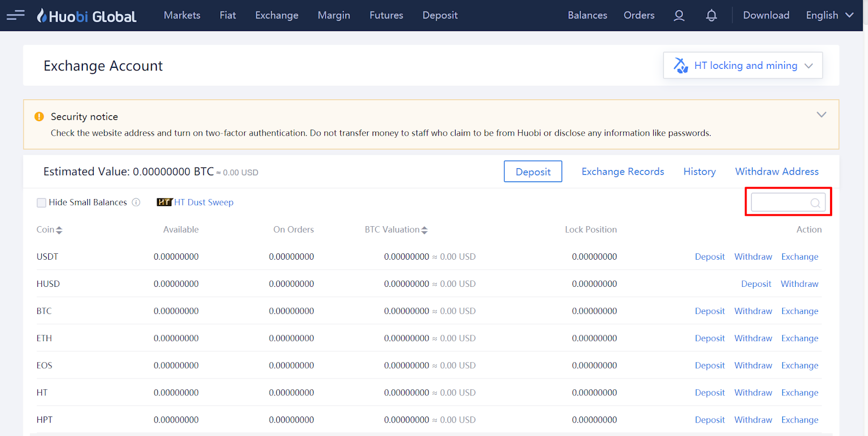Go to the Exchange menu
Screen dimensions: 868x436
coord(277,15)
